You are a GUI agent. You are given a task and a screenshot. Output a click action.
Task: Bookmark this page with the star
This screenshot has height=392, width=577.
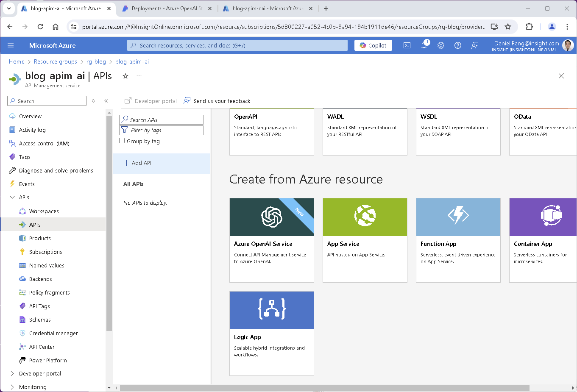[508, 27]
